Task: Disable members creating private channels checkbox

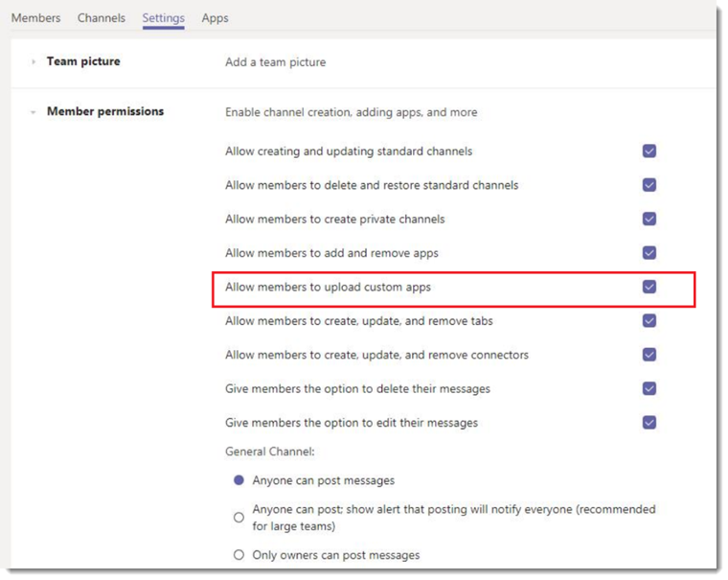Action: point(649,219)
